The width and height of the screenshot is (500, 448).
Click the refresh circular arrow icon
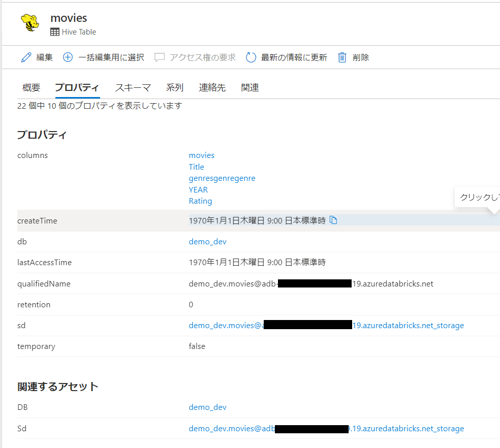[x=251, y=57]
